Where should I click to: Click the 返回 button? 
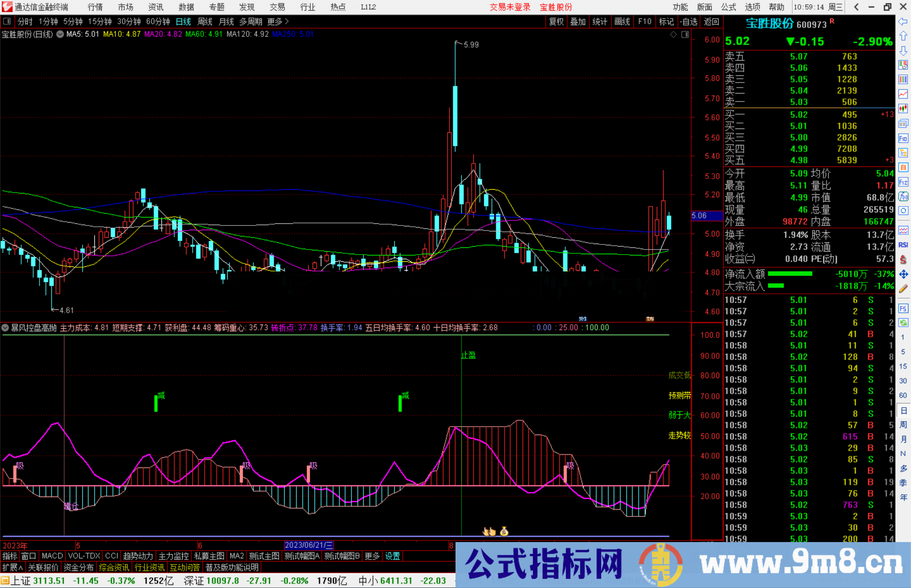712,21
